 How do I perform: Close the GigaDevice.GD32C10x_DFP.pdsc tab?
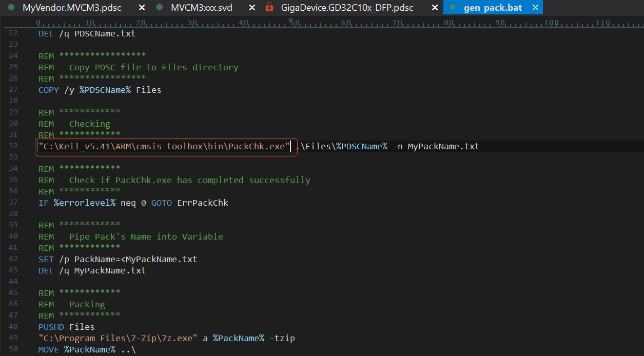coord(435,8)
